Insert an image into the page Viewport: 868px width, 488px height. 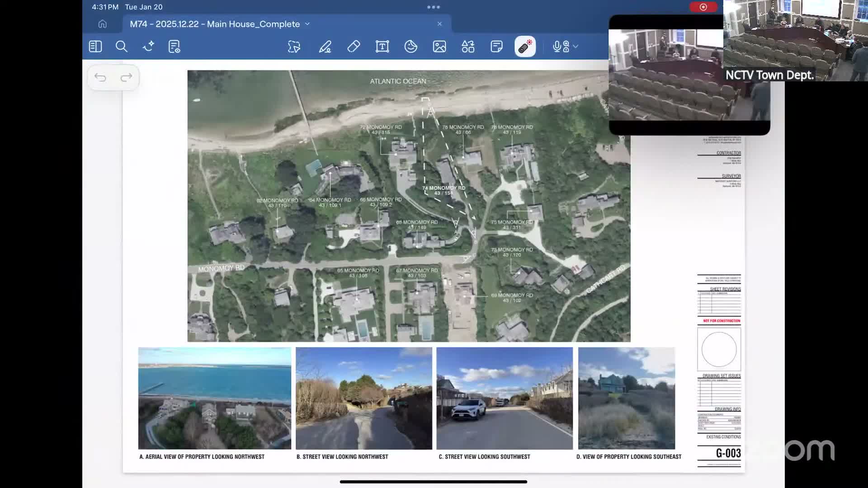tap(440, 47)
